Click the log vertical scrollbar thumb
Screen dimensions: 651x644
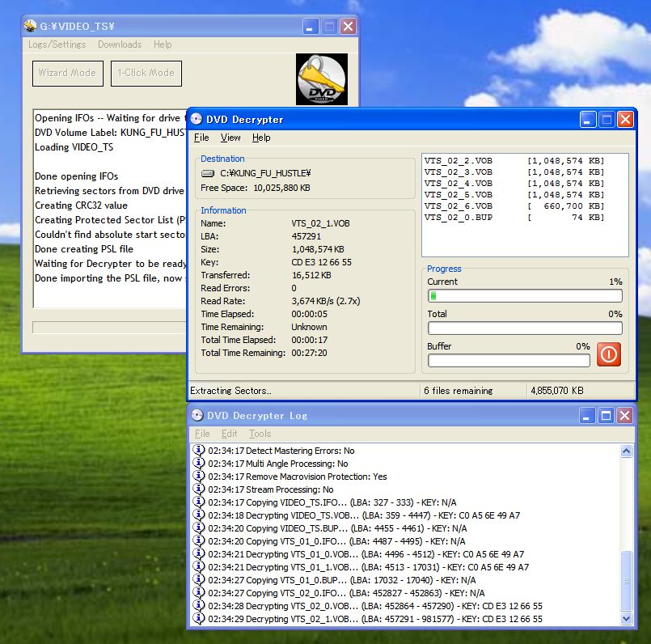pyautogui.click(x=626, y=581)
